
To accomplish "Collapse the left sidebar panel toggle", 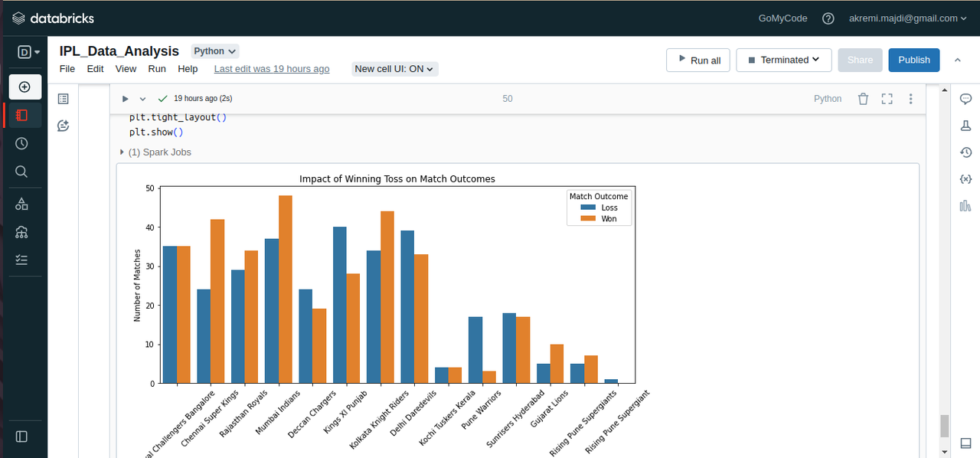I will [21, 437].
